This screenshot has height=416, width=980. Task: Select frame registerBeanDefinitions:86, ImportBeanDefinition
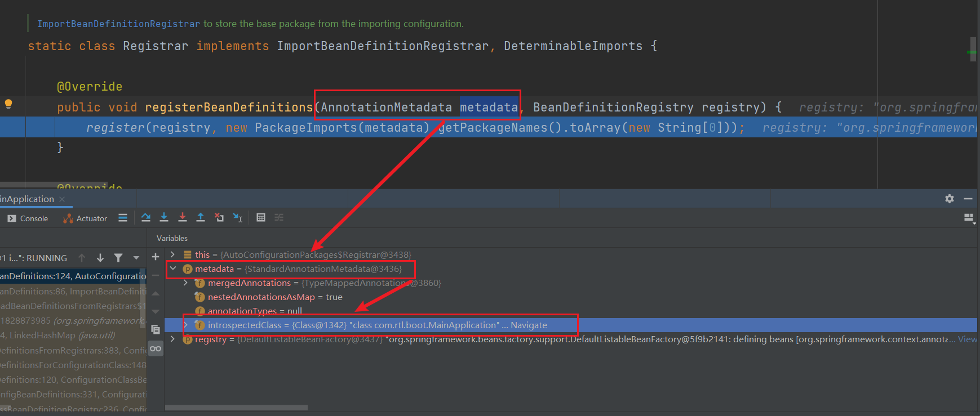[x=73, y=291]
